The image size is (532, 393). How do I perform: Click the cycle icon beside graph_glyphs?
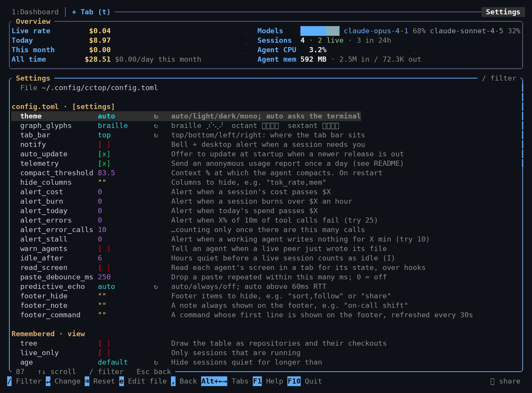156,126
